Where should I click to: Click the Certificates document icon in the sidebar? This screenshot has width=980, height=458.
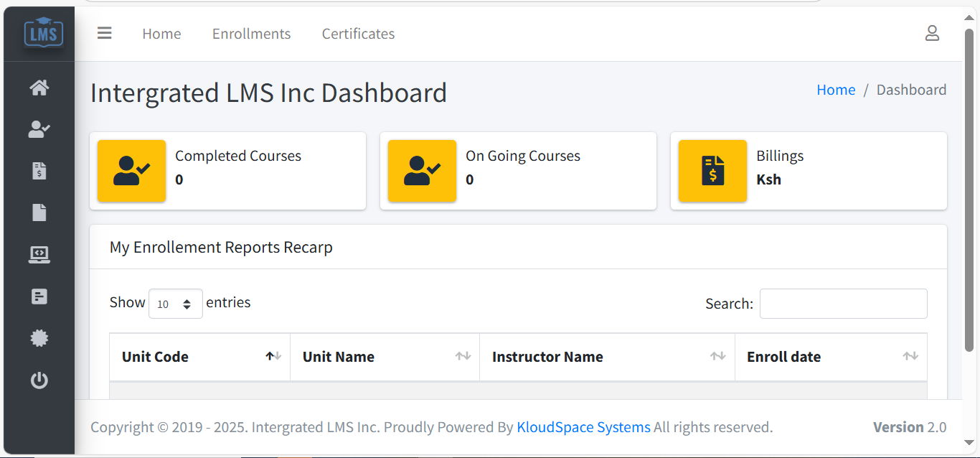coord(39,212)
